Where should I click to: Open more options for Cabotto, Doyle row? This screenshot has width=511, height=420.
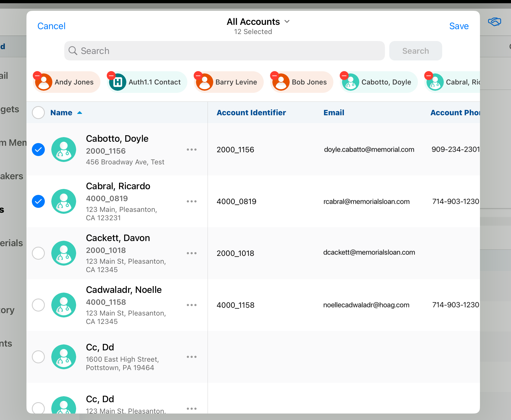tap(192, 150)
